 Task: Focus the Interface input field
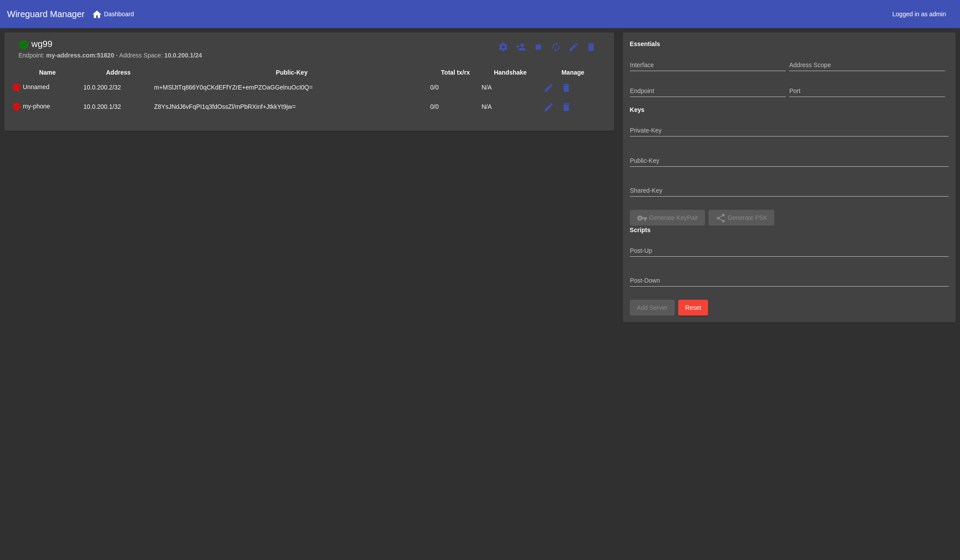[x=707, y=65]
